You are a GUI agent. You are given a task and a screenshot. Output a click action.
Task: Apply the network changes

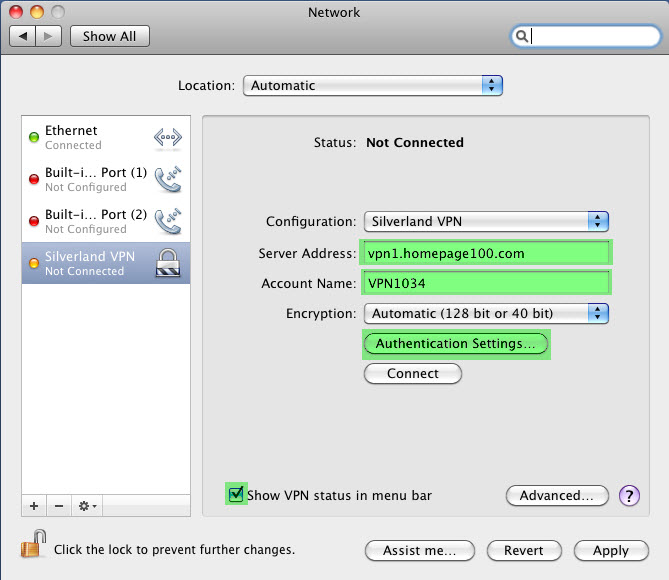pos(611,551)
